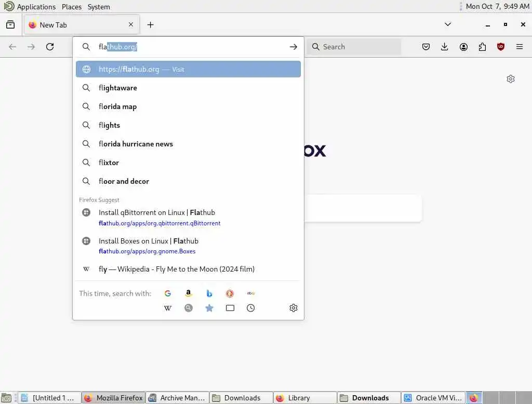Open a new tab with plus button
The image size is (532, 404).
150,25
